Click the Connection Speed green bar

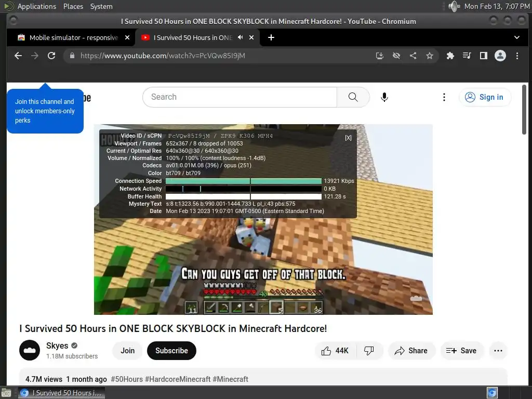[x=244, y=181]
